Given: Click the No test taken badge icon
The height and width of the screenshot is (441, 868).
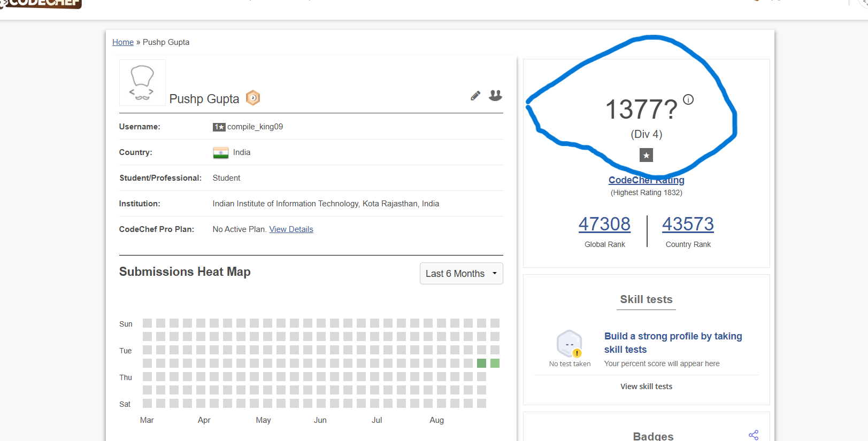Looking at the screenshot, I should [x=570, y=344].
